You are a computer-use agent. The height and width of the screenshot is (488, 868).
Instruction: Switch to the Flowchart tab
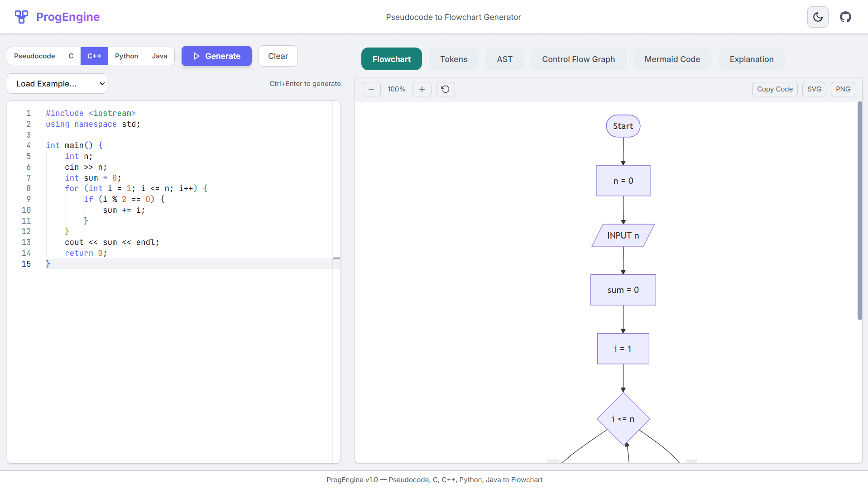pos(392,59)
